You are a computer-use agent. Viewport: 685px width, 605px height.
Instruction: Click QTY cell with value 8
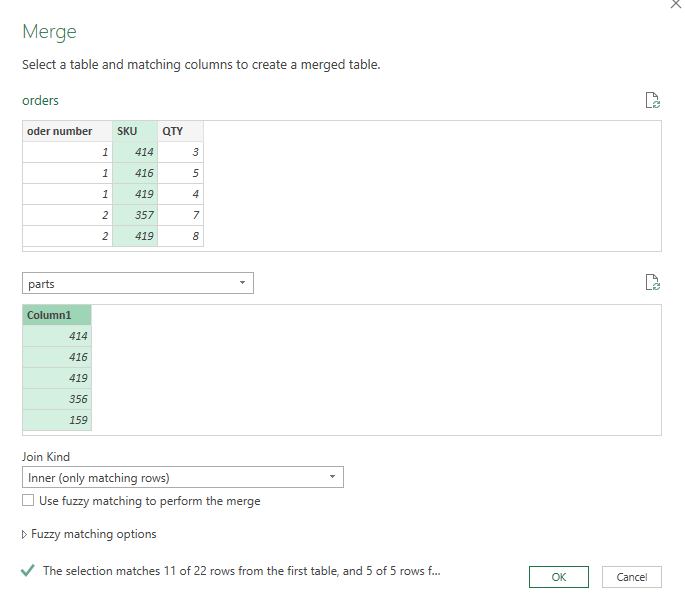point(180,236)
